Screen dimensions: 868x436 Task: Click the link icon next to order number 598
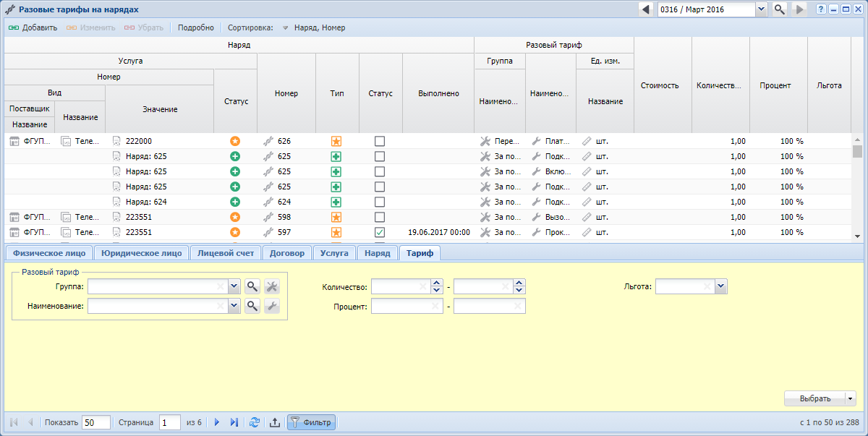pos(268,217)
